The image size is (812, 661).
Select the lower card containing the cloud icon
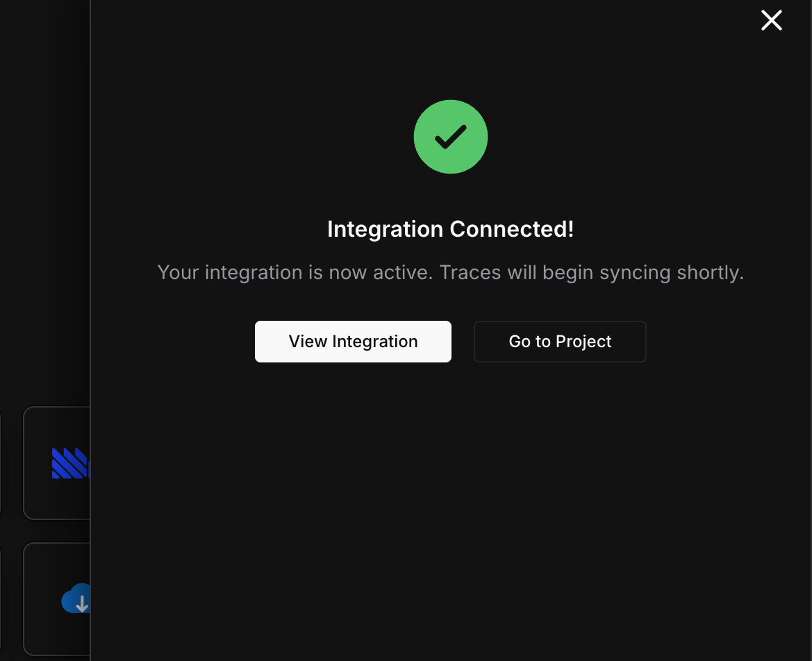[x=57, y=599]
